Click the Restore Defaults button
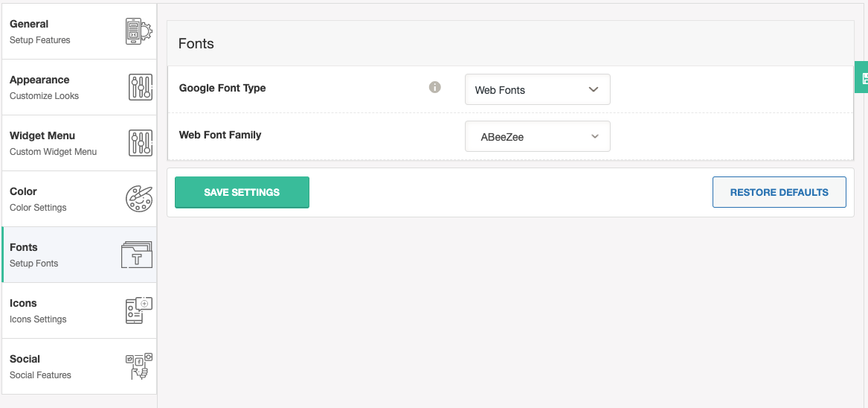Viewport: 868px width, 408px height. 779,192
